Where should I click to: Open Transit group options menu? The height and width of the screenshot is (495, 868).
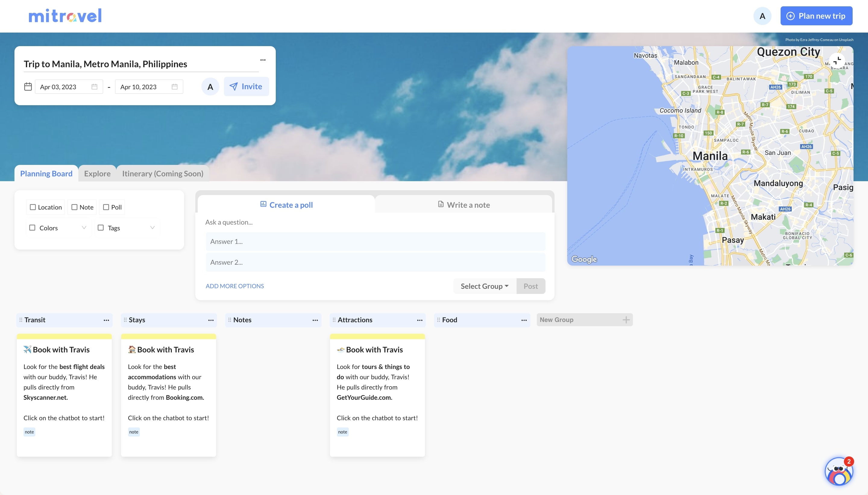coord(106,320)
